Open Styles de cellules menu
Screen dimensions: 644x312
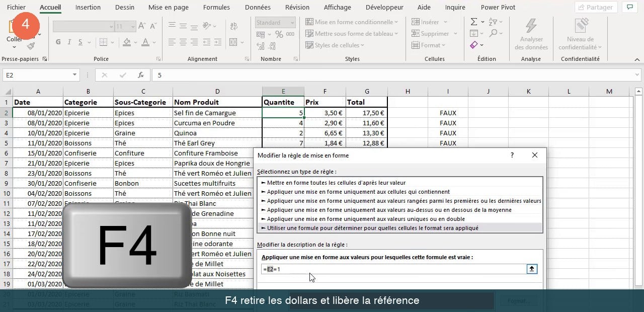pyautogui.click(x=335, y=45)
